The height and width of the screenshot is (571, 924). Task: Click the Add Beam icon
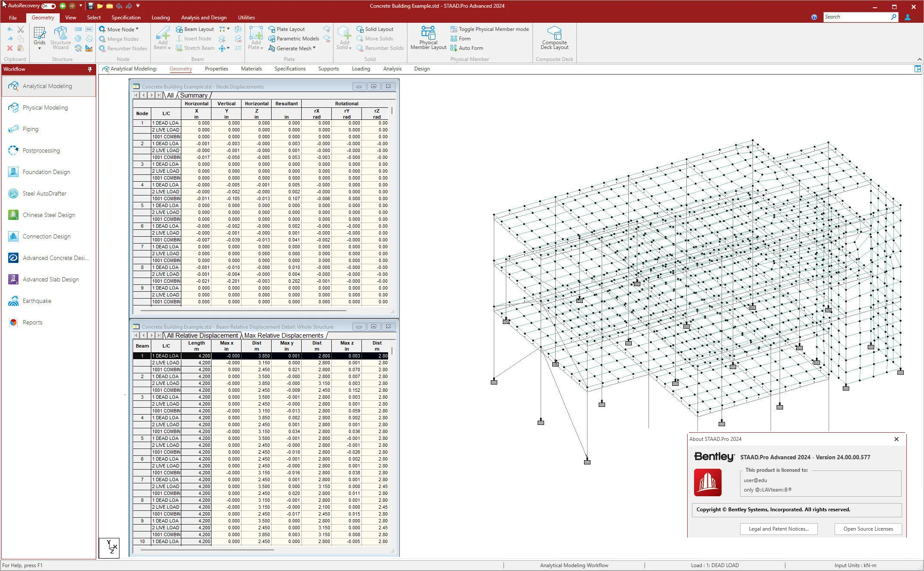[x=162, y=33]
